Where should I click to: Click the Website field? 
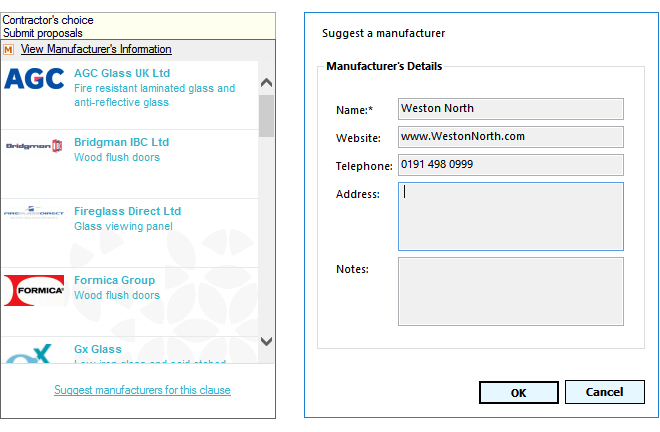pos(511,137)
